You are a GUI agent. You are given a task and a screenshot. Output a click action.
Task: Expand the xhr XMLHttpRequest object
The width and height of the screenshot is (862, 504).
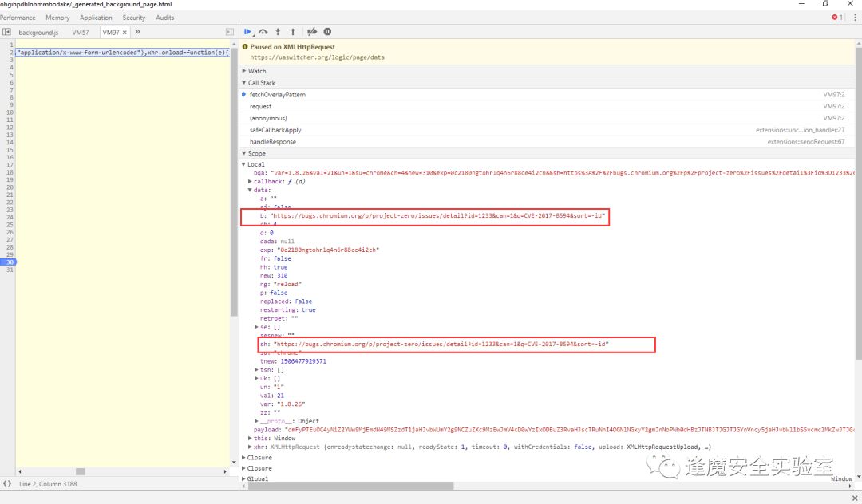click(x=250, y=447)
